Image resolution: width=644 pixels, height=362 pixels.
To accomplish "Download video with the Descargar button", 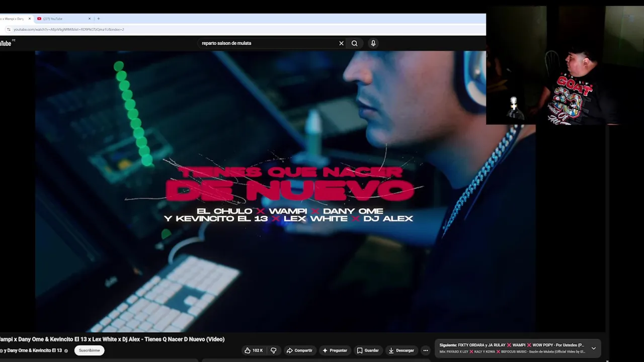I will coord(401,350).
